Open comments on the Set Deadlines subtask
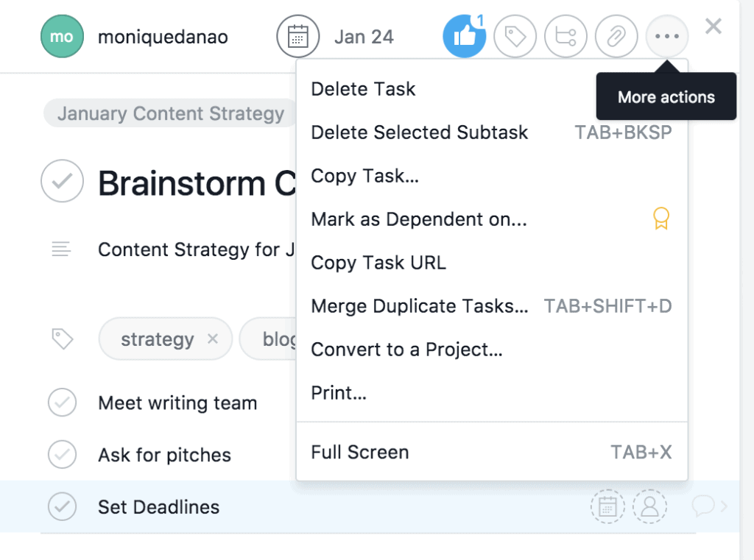This screenshot has width=754, height=560. (x=705, y=506)
